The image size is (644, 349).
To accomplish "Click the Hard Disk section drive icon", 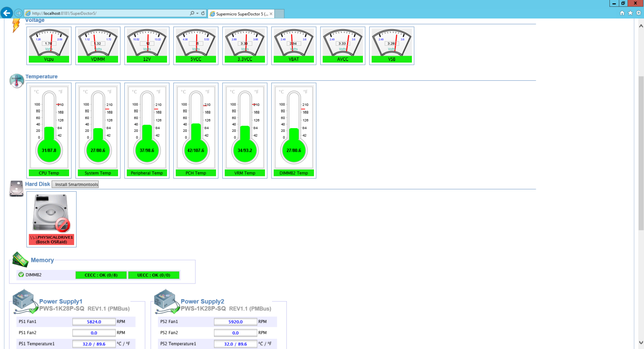I will click(x=16, y=189).
